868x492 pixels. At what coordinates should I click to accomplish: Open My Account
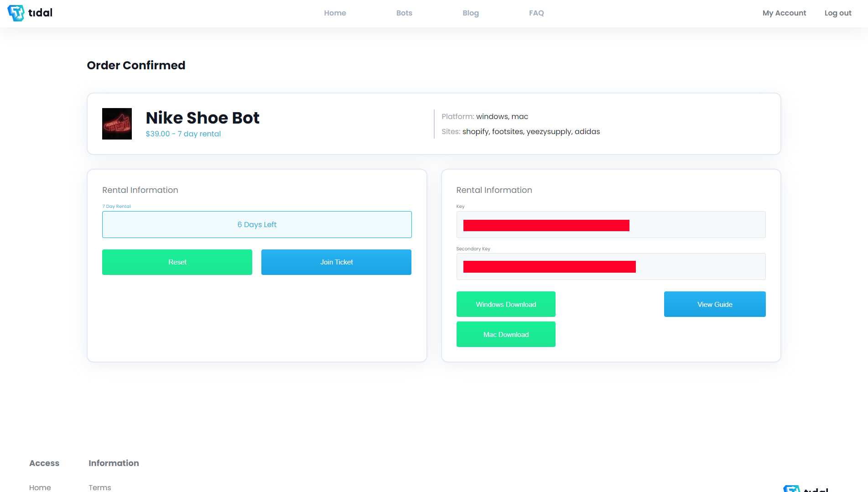[784, 13]
